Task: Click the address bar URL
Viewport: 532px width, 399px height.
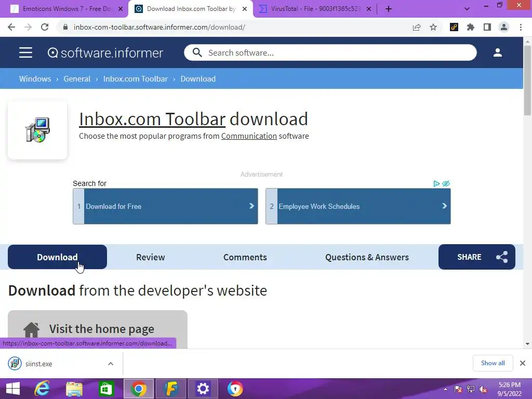Action: (x=159, y=27)
